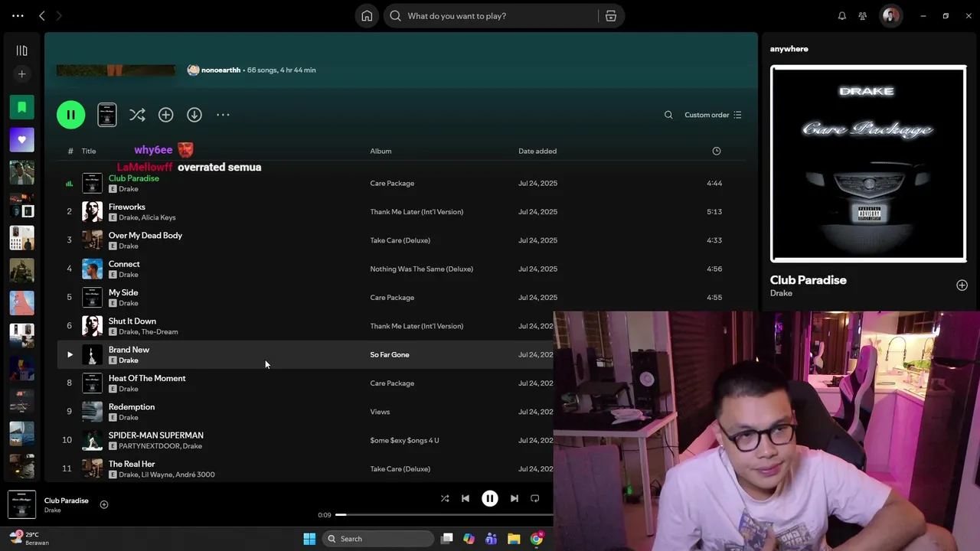Launch Copilot from taskbar
This screenshot has height=551, width=980.
coord(469,539)
